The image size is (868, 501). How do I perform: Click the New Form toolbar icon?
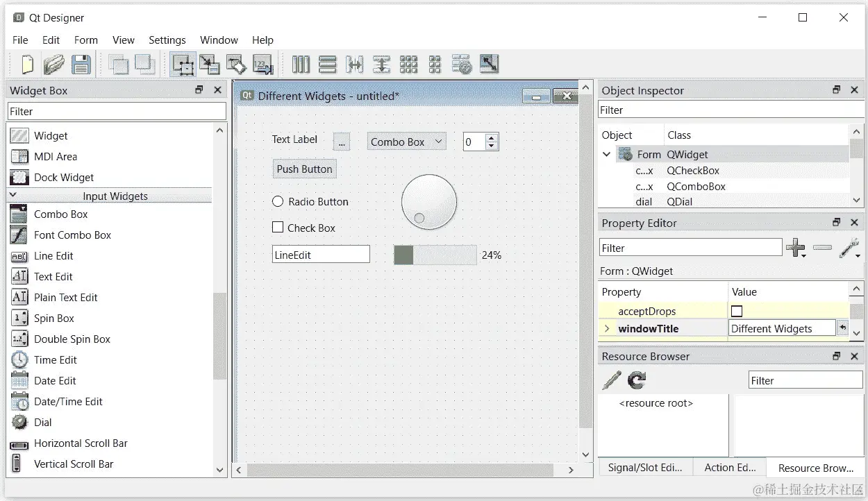pyautogui.click(x=27, y=65)
